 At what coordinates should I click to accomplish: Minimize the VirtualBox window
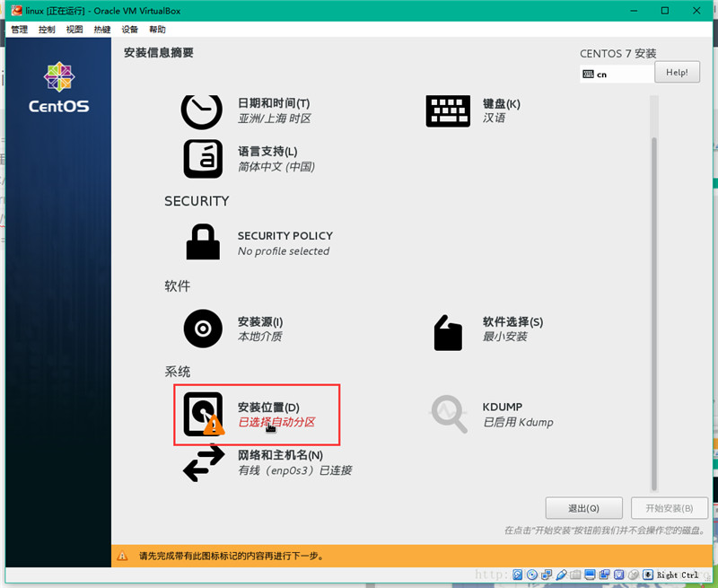coord(634,11)
